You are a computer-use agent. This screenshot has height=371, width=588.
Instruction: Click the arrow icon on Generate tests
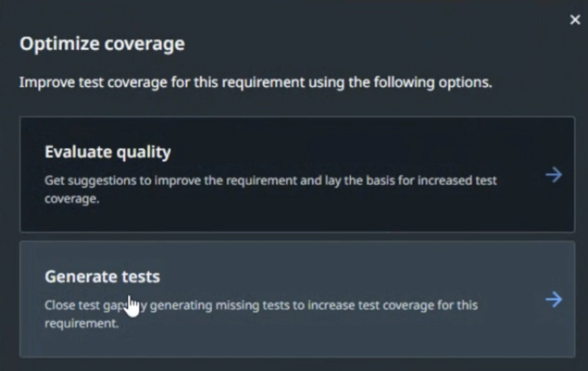click(554, 299)
